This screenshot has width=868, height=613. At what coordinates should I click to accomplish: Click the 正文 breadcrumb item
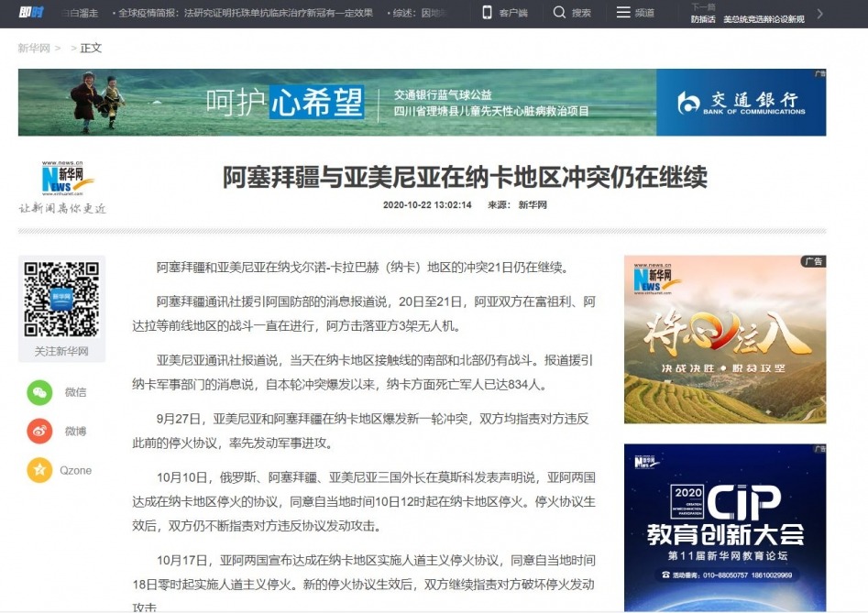pos(91,49)
